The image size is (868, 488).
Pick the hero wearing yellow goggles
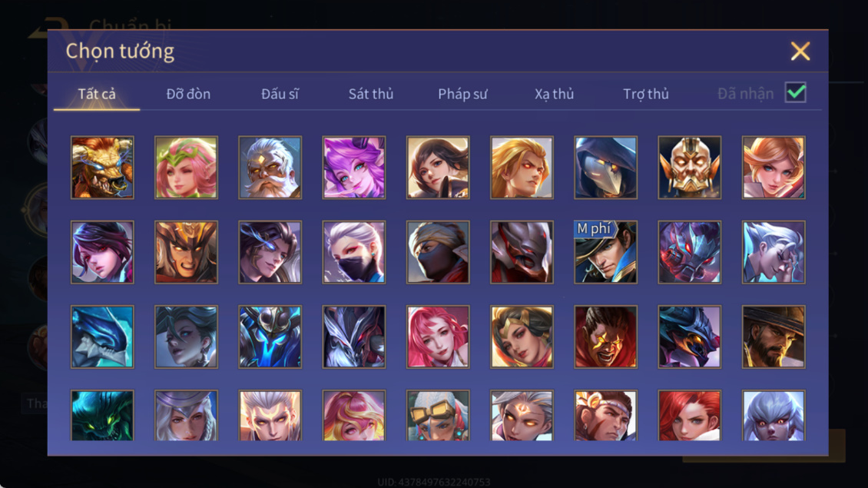[x=438, y=416]
